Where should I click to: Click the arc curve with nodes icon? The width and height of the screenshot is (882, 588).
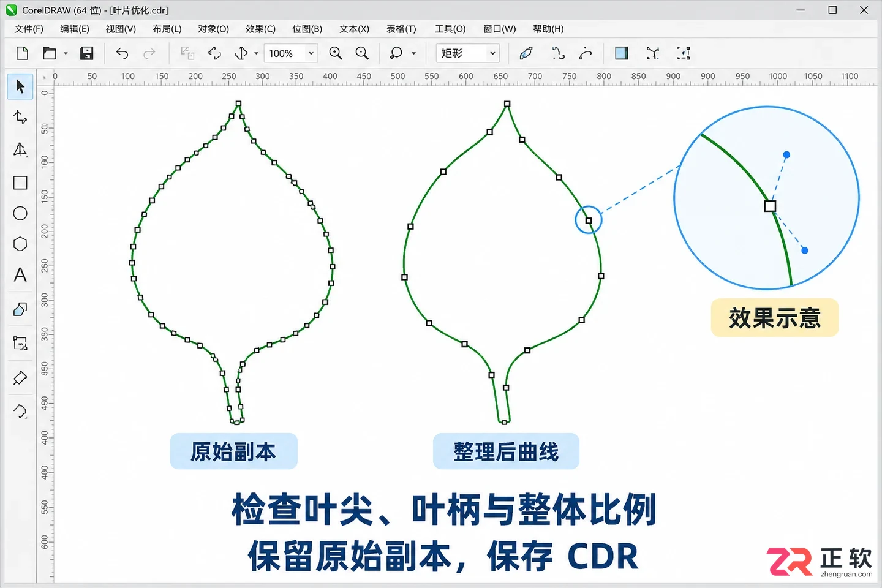586,53
